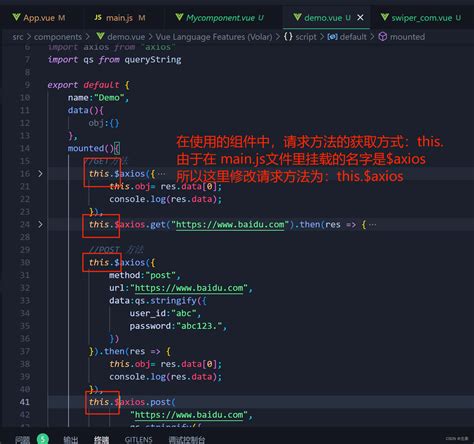
Task: Click line number 14 in the gutter
Action: tap(25, 148)
